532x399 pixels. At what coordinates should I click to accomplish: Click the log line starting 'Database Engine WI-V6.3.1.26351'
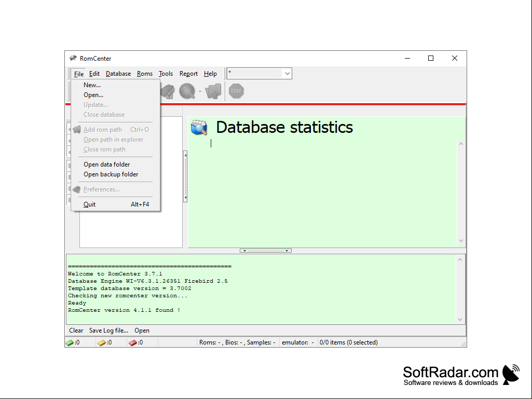tap(147, 281)
